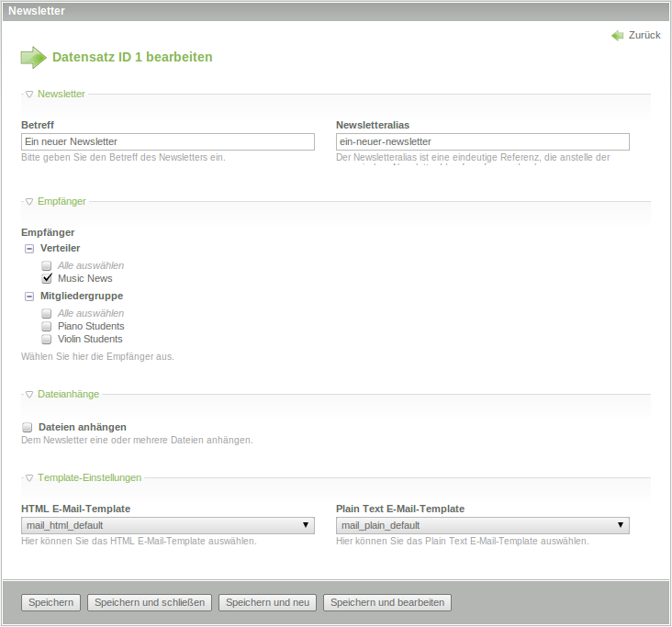
Task: Click the green Zurück arrow icon
Action: point(617,35)
